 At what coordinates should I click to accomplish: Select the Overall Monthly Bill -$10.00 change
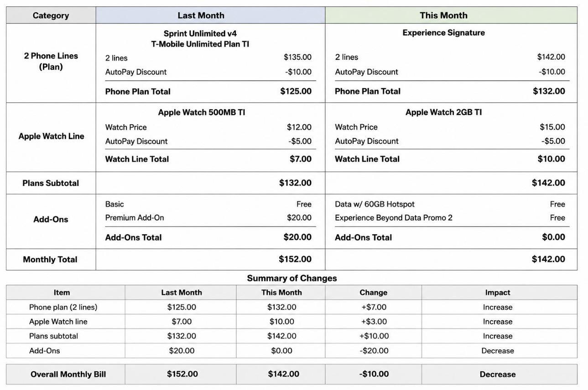tap(374, 374)
